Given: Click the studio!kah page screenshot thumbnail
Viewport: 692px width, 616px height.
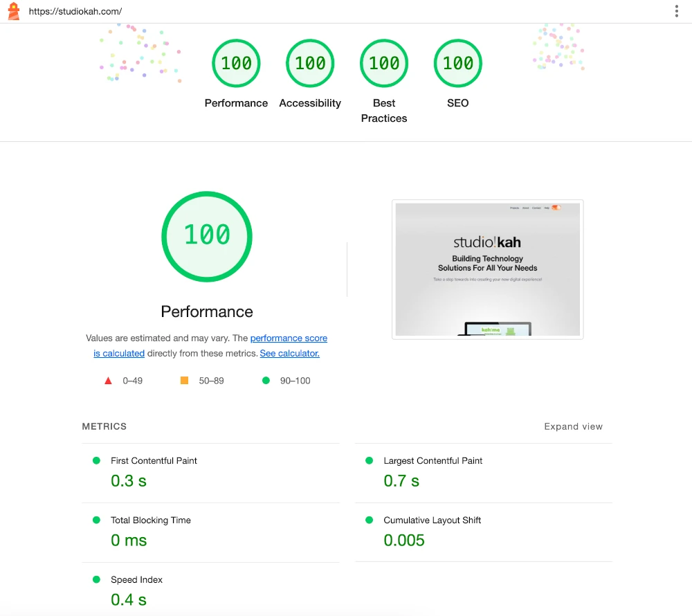Looking at the screenshot, I should coord(487,269).
